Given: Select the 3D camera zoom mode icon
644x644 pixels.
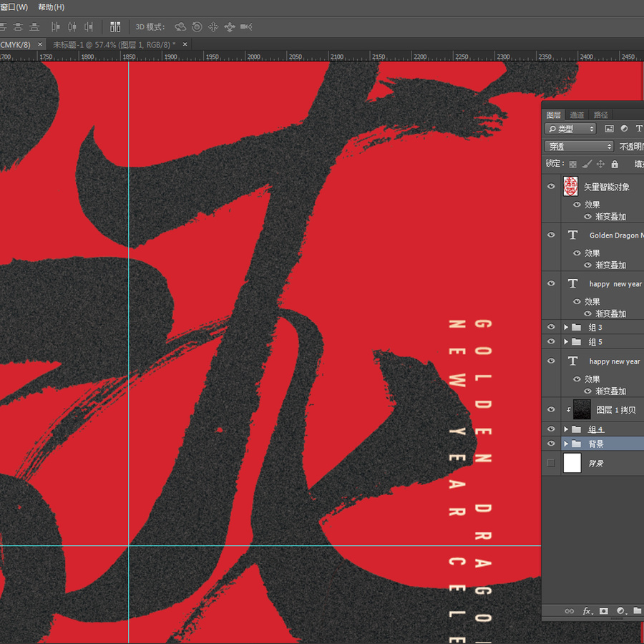Looking at the screenshot, I should (246, 27).
